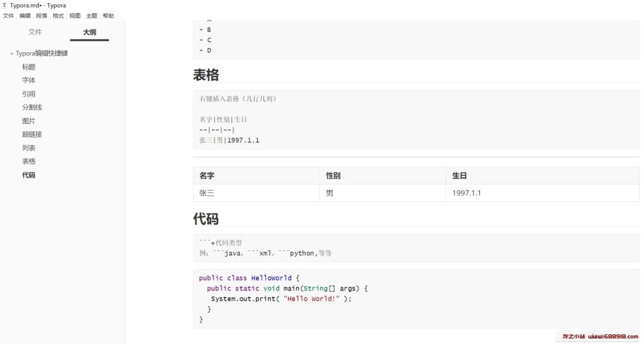The image size is (644, 344).
Task: Click the line starting with 例：```java
Action: (x=265, y=253)
